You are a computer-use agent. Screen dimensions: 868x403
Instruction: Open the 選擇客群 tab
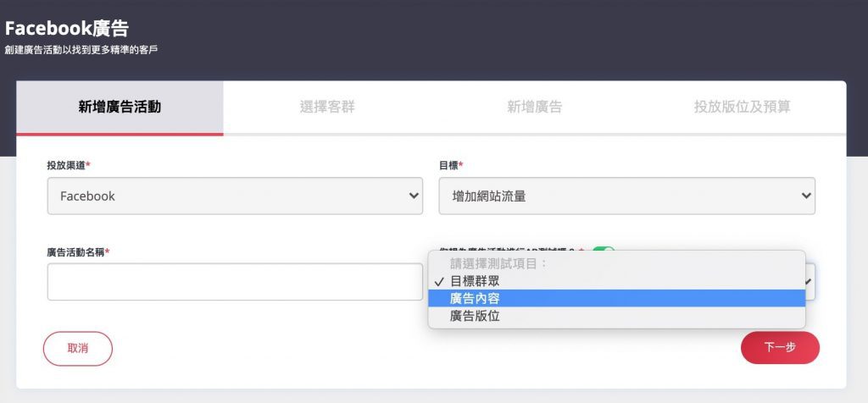point(327,108)
